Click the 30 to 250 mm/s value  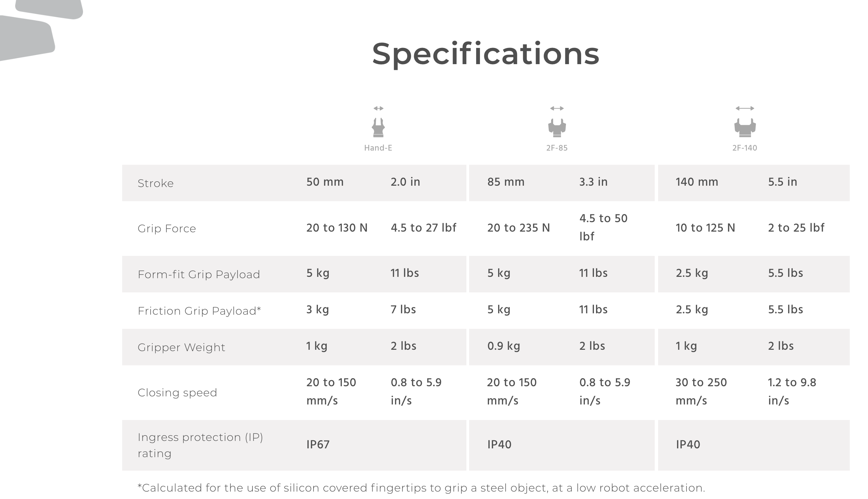(x=701, y=391)
